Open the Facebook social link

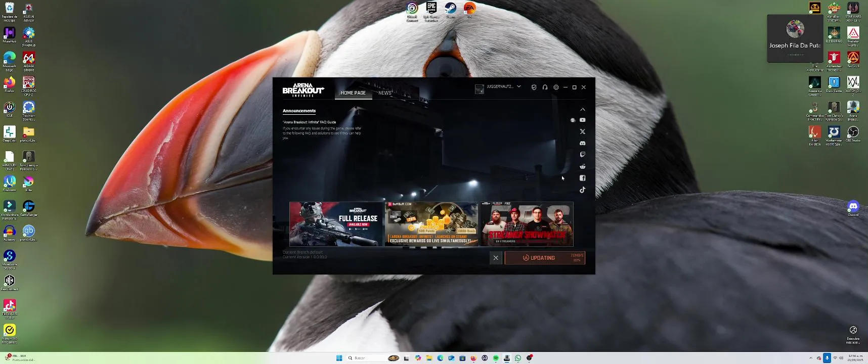pos(583,178)
